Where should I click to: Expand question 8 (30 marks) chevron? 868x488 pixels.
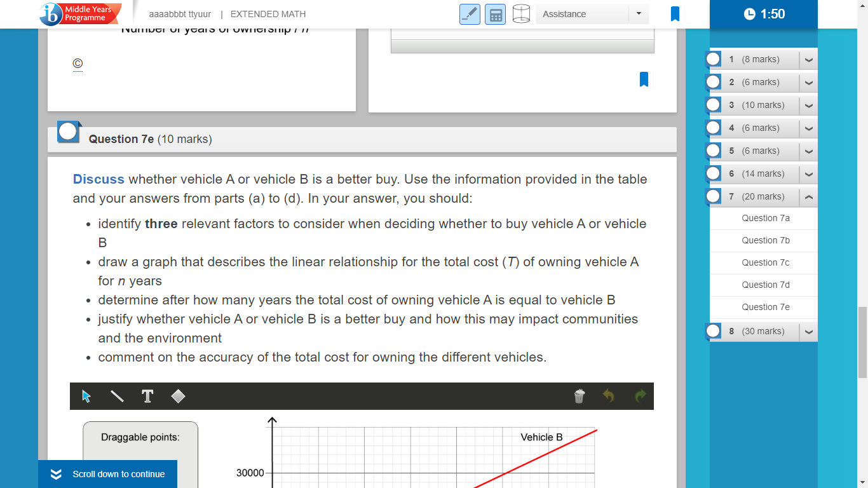808,331
